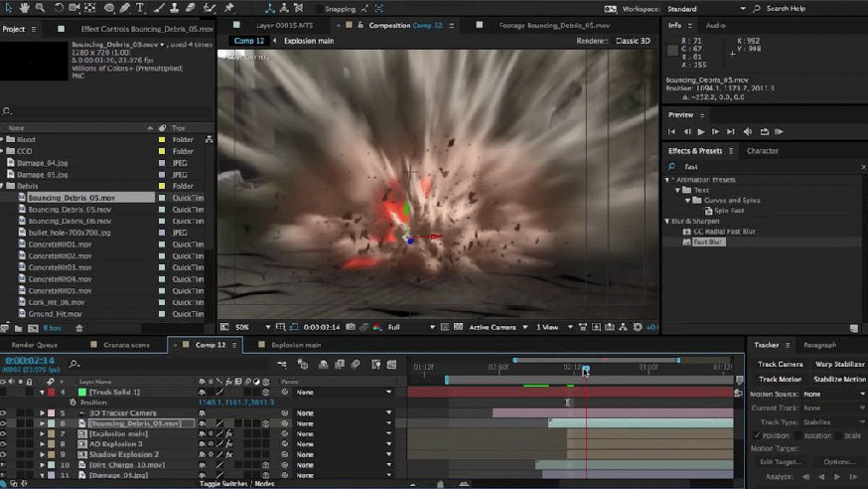This screenshot has width=868, height=489.
Task: Enable the Position checkbox in Tracker
Action: [x=758, y=435]
